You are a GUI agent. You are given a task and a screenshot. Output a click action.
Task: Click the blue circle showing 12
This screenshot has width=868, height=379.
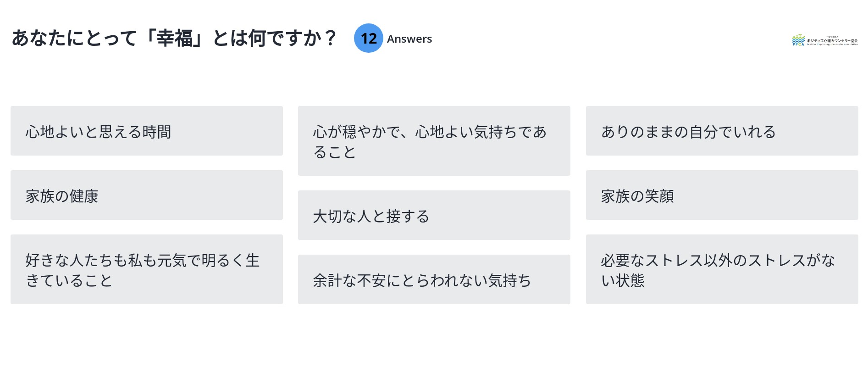tap(368, 38)
